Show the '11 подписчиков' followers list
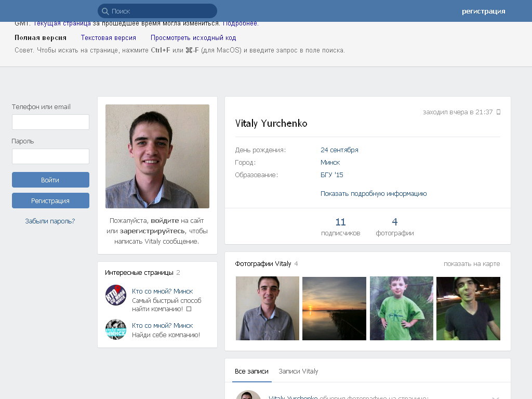Screen dimensions: 532x399 coord(340,227)
